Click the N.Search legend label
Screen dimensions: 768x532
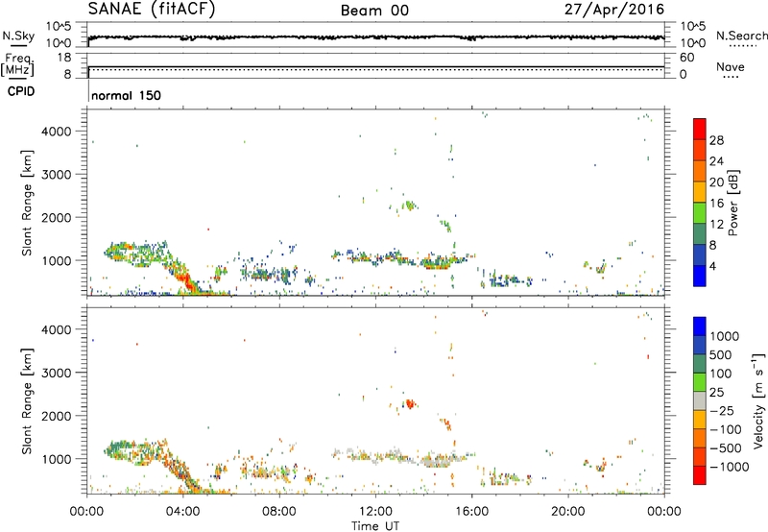click(741, 36)
